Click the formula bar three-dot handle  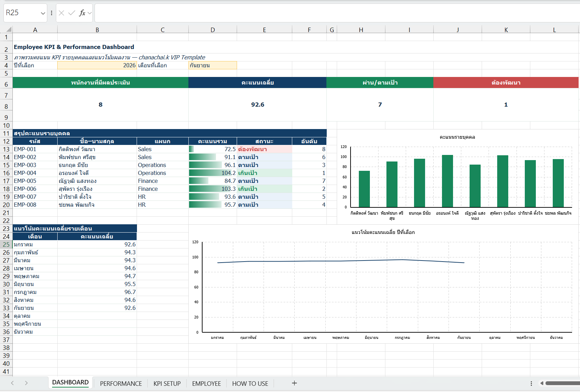(51, 13)
